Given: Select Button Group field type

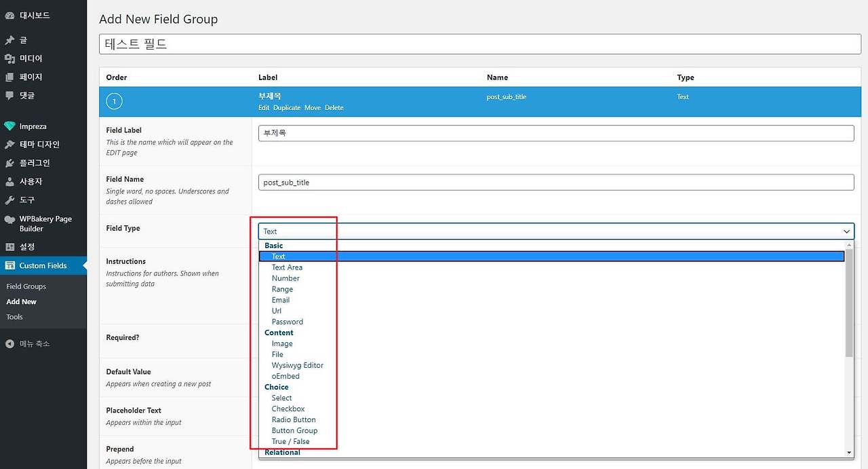Looking at the screenshot, I should [x=552, y=430].
